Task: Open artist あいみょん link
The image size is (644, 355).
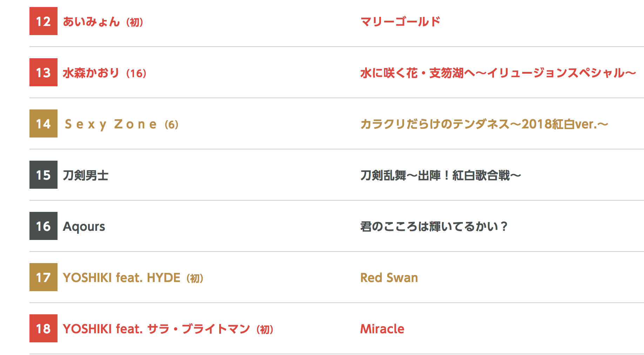Action: tap(92, 22)
